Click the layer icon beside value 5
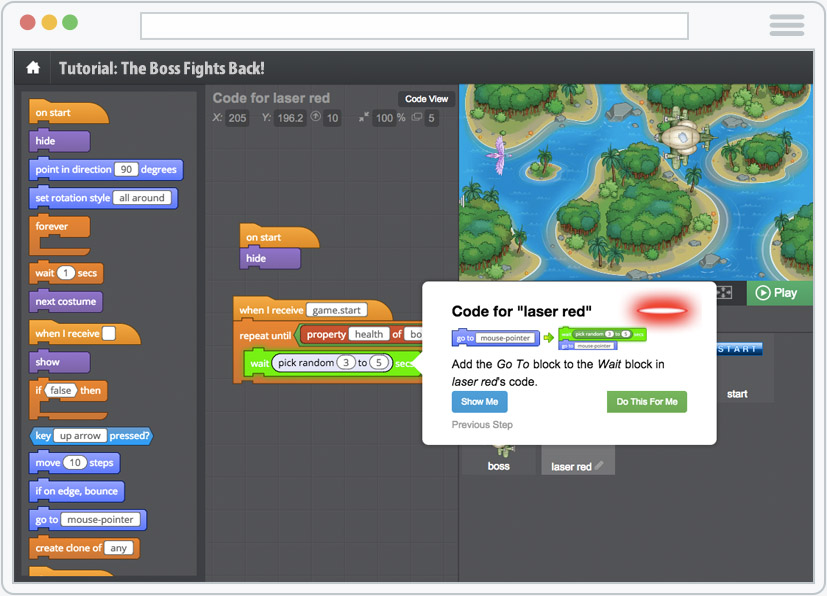This screenshot has height=596, width=827. coord(418,118)
